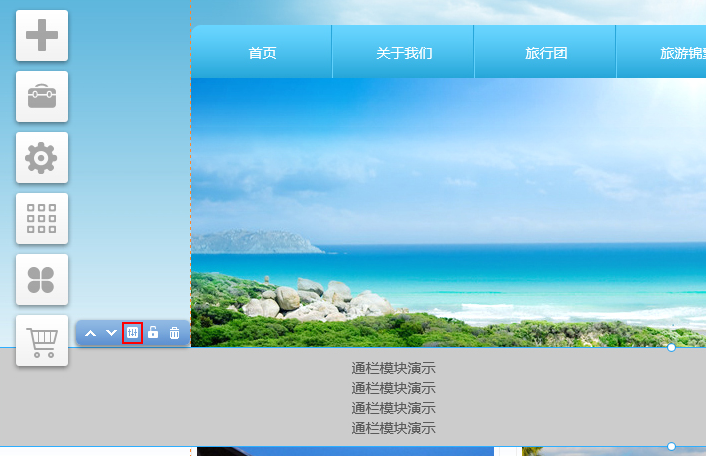Click the dark thumbnail below the gray module
Screen dimensions: 708x456
click(345, 452)
